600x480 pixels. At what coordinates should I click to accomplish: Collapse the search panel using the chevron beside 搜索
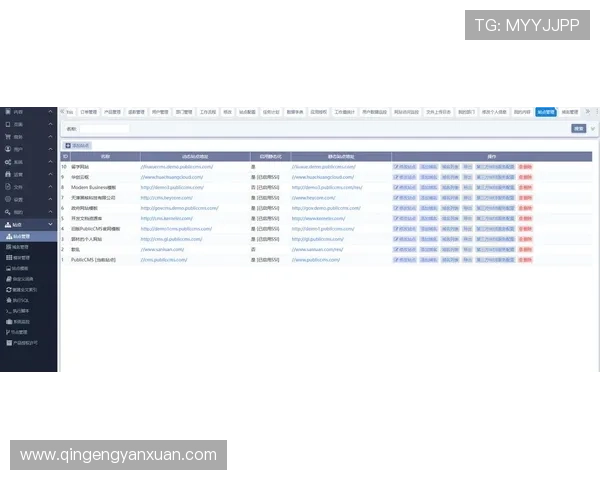[593, 128]
